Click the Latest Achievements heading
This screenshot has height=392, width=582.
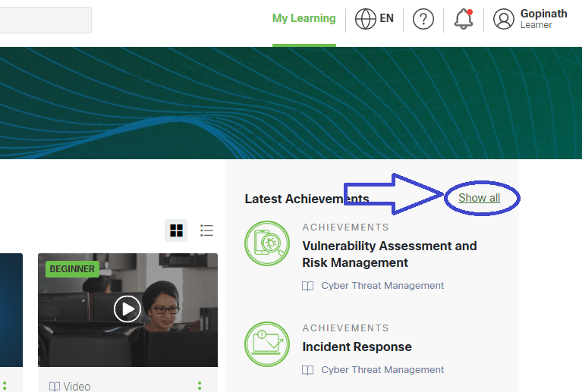coord(307,199)
